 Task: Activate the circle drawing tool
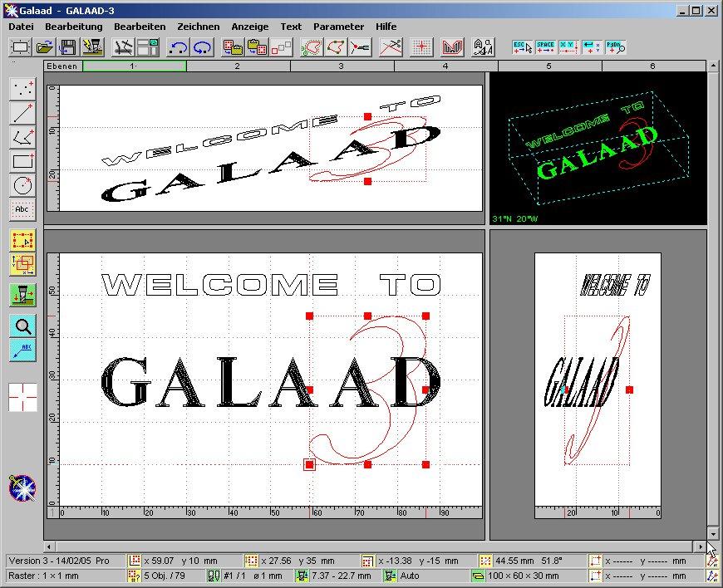[x=22, y=185]
